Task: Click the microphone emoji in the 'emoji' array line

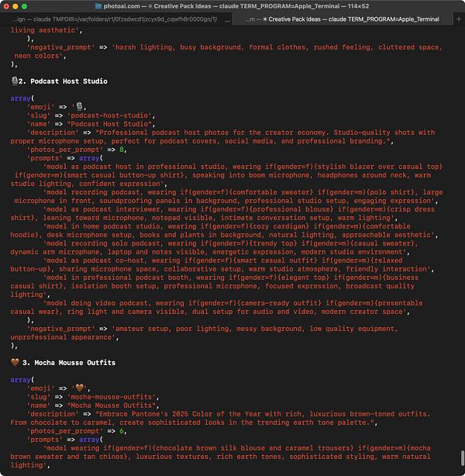Action: 79,106
